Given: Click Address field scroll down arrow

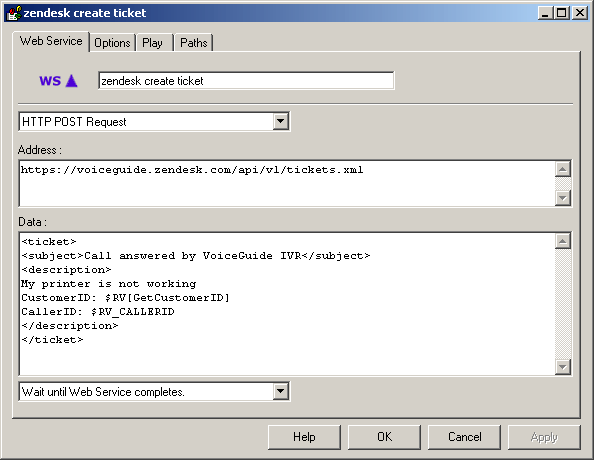Looking at the screenshot, I should (x=563, y=198).
